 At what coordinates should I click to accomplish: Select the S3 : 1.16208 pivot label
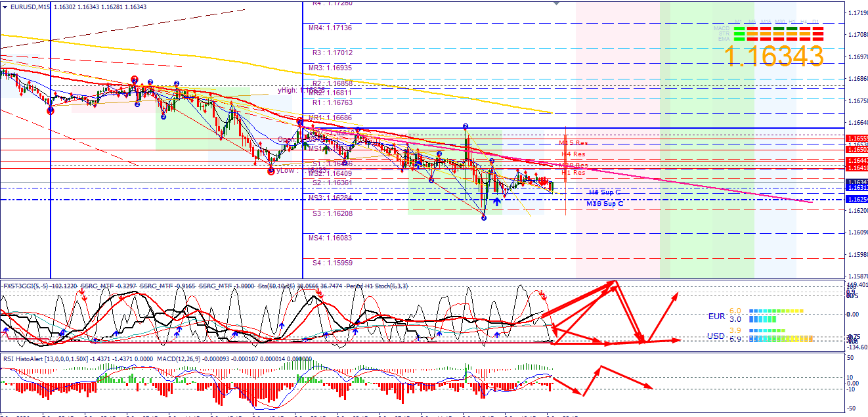(x=332, y=214)
